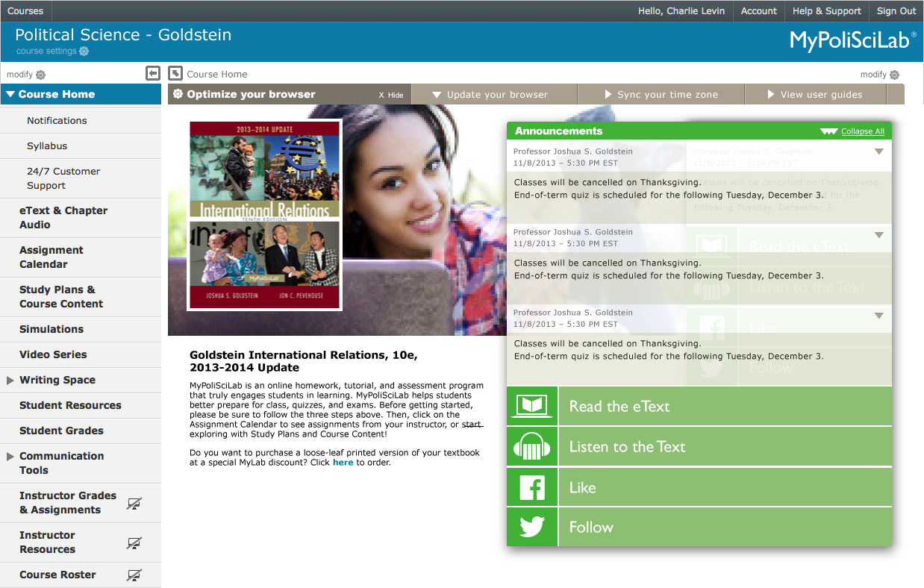Expand Writing Space submenu triangle

[10, 381]
